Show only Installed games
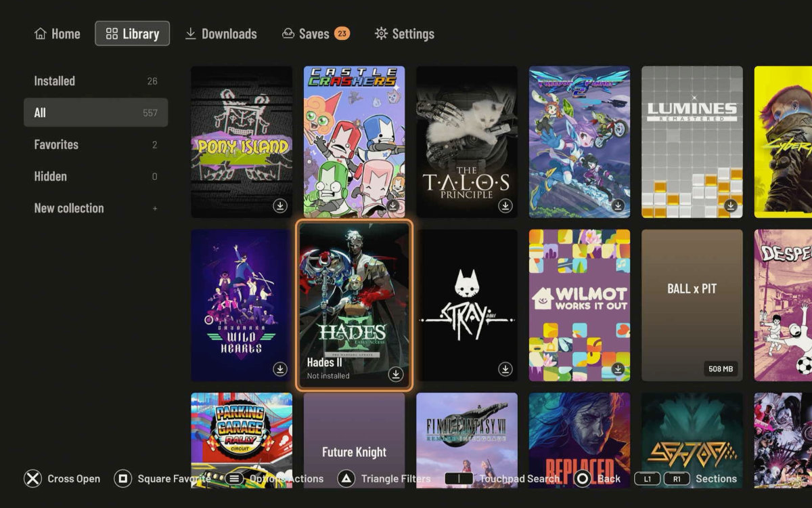 [95, 81]
